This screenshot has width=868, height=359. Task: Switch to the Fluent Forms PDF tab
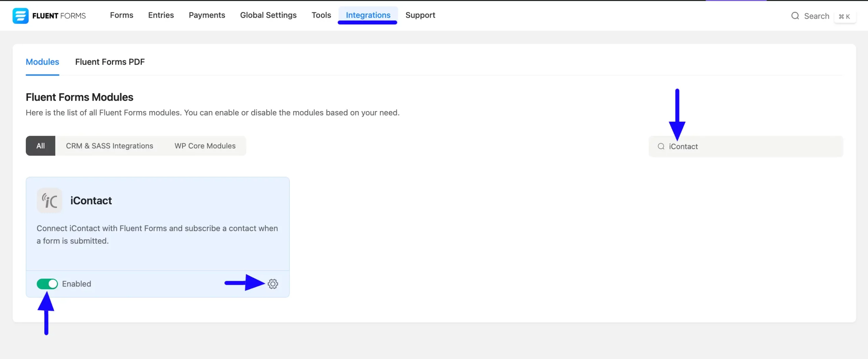[110, 62]
